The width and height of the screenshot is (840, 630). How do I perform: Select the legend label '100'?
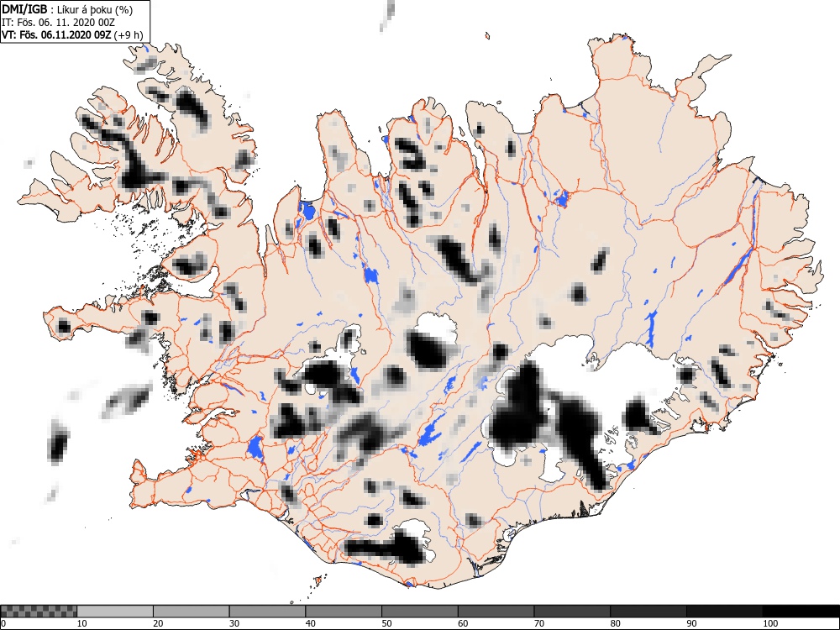click(x=769, y=623)
